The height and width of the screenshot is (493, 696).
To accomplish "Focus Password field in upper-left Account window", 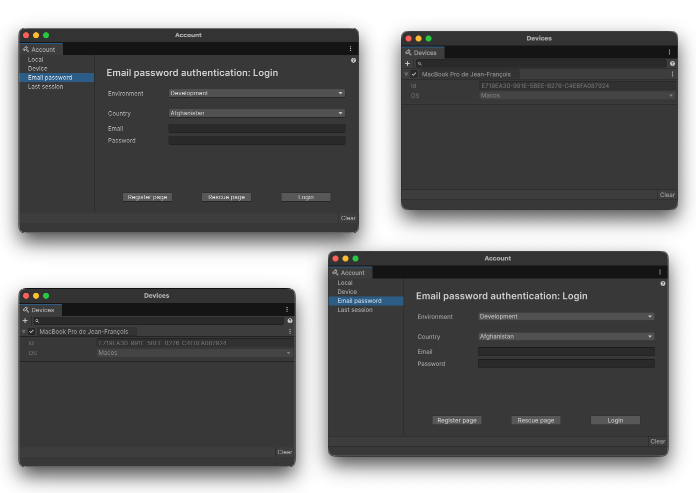I will [257, 141].
